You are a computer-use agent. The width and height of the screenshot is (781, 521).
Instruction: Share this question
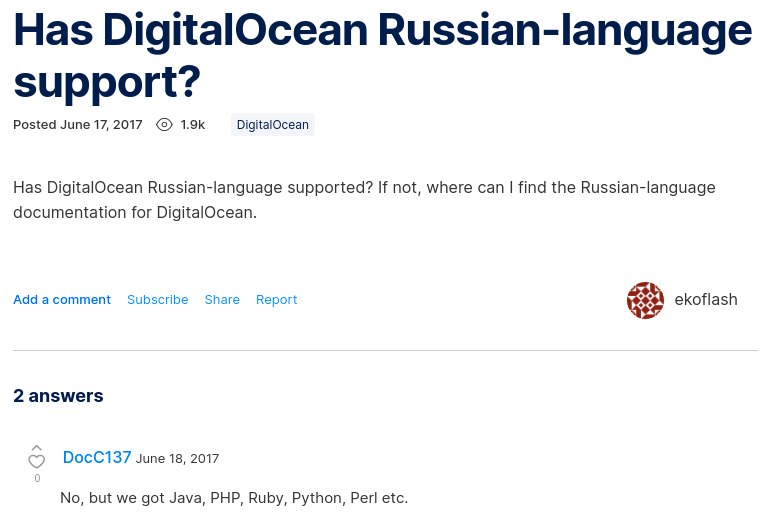[x=222, y=299]
